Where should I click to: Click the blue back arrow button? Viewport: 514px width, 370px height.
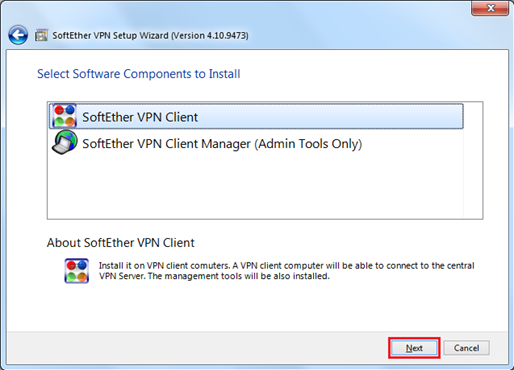point(18,35)
